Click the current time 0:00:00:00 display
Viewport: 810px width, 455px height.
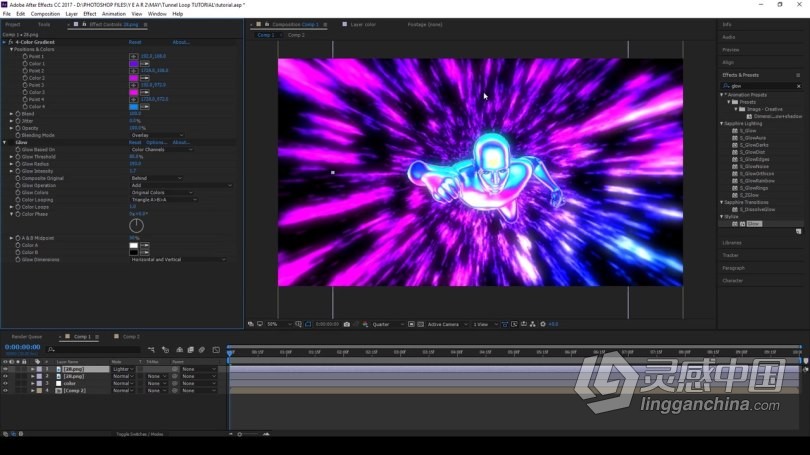[x=22, y=347]
